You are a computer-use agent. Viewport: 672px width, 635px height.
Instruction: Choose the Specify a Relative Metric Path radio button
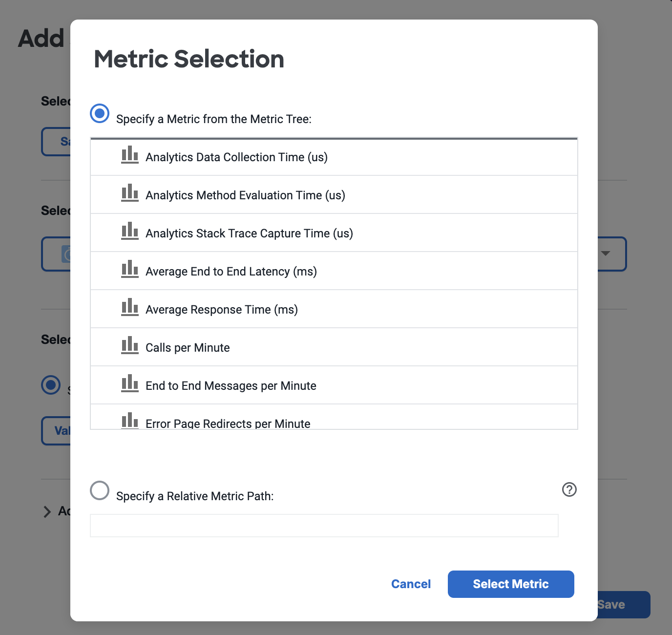[100, 490]
